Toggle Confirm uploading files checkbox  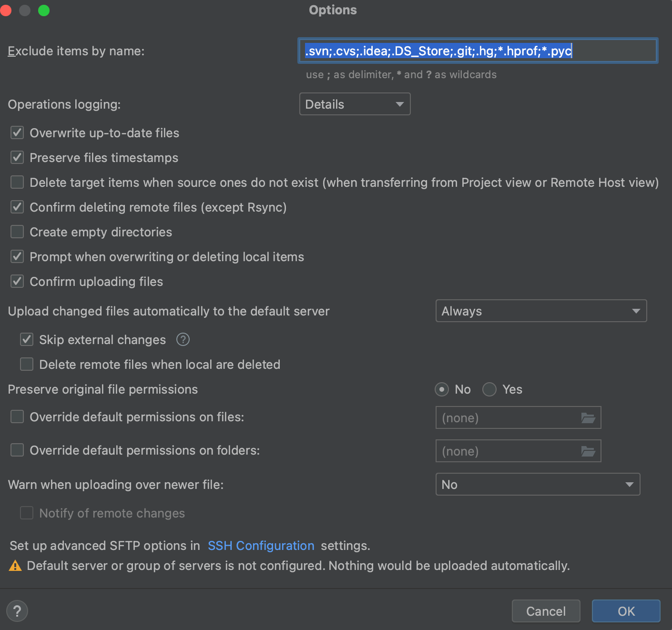pos(18,282)
